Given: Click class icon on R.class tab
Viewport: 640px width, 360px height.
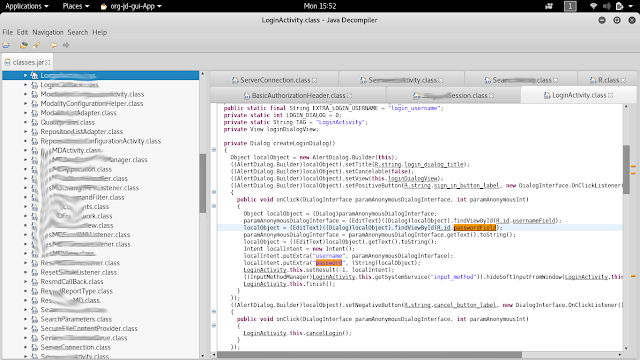Looking at the screenshot, I should click(x=593, y=80).
